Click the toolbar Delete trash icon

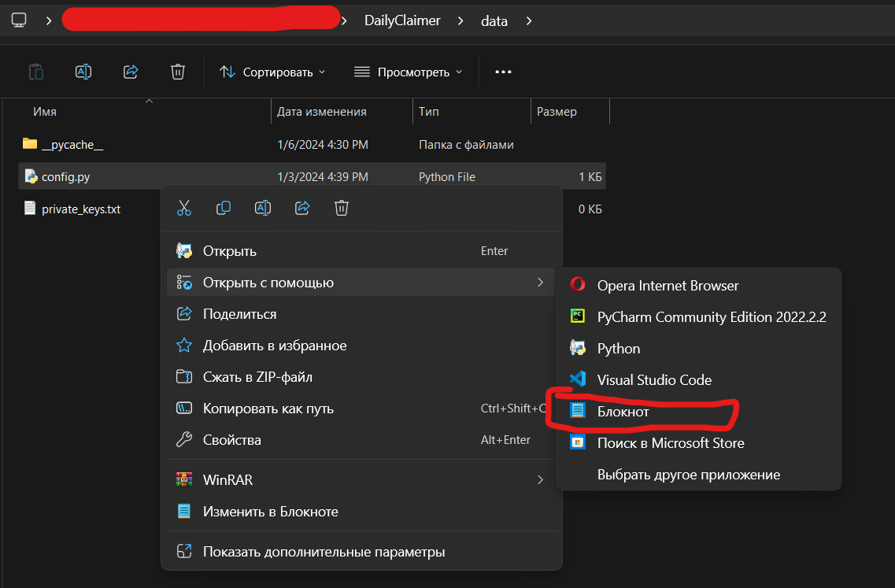(178, 72)
